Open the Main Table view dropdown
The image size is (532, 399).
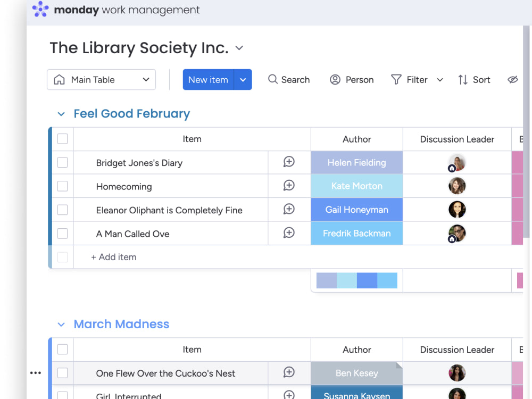pos(146,80)
